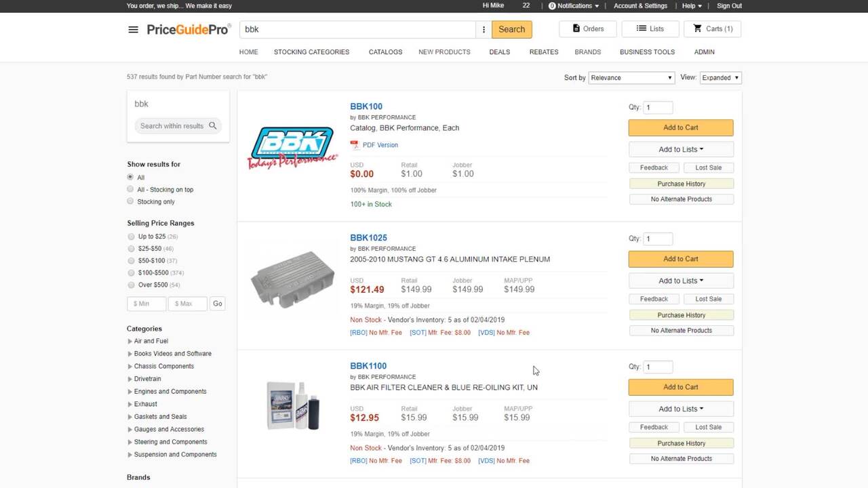
Task: Expand the Exhaust category
Action: pyautogui.click(x=130, y=404)
